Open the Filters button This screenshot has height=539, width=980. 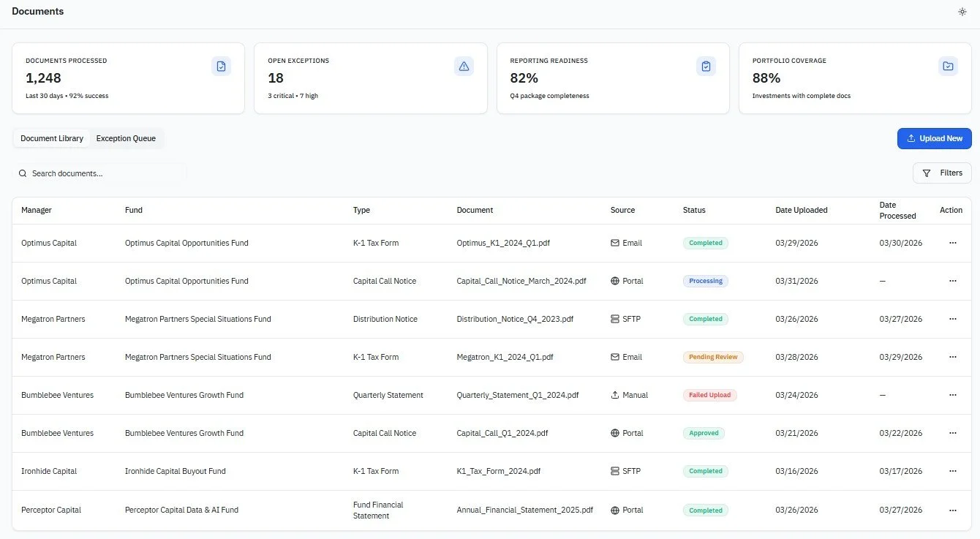(x=942, y=173)
